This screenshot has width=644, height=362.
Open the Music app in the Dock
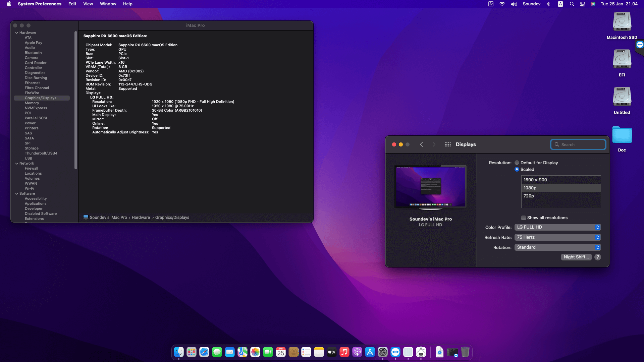(344, 352)
